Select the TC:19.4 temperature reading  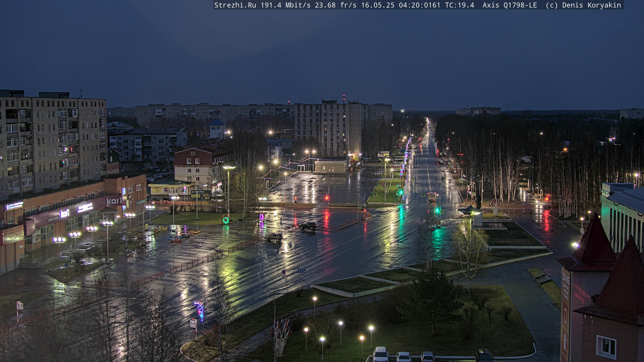point(460,5)
